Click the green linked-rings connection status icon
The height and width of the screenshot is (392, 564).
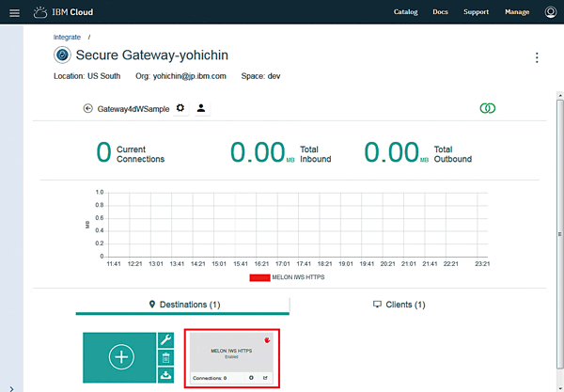coord(487,108)
